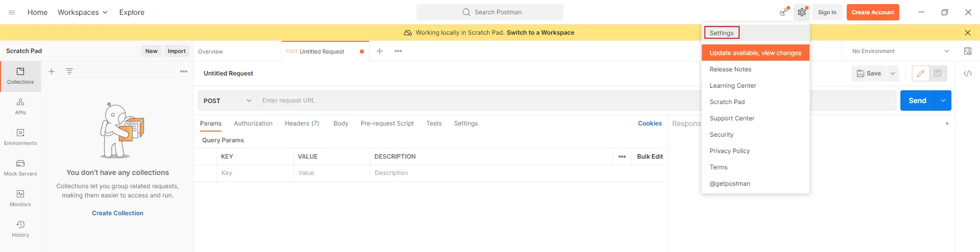Viewport: 980px width, 252px height.
Task: Select the POST Untitled Request tab
Action: [x=325, y=52]
